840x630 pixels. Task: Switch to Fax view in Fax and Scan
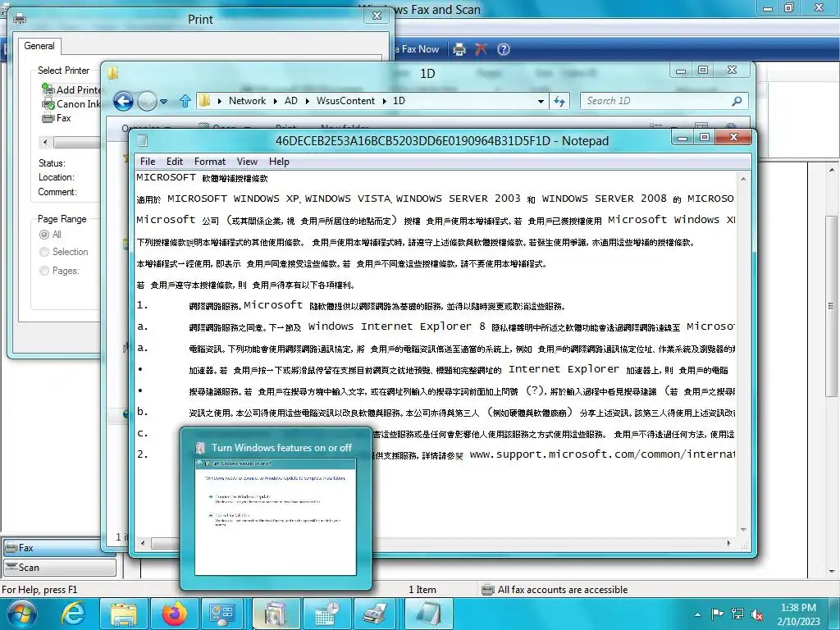pos(60,547)
